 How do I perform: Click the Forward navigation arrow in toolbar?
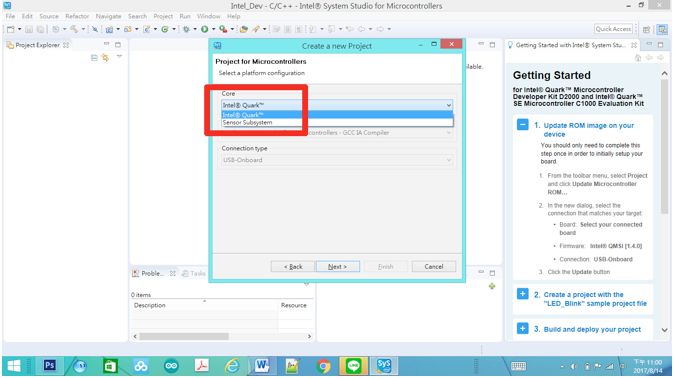point(380,29)
